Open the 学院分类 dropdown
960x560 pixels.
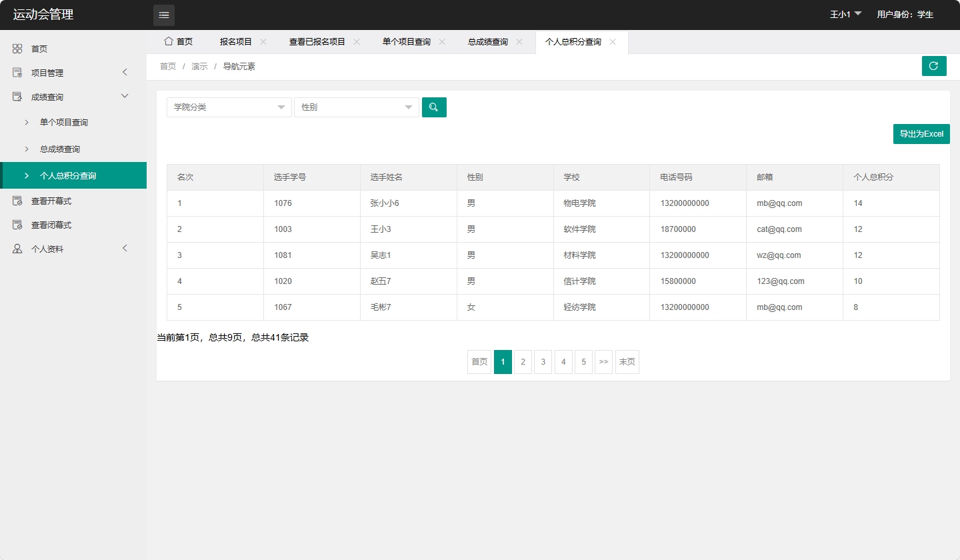tap(229, 107)
